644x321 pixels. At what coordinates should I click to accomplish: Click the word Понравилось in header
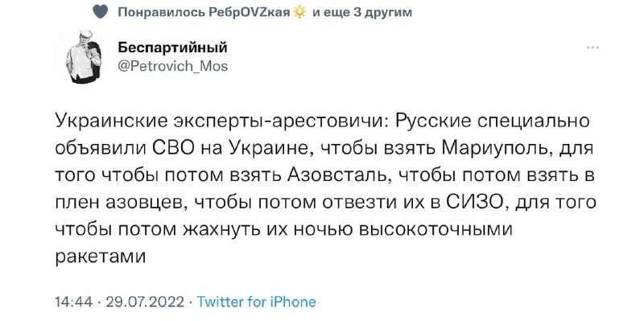coord(162,13)
